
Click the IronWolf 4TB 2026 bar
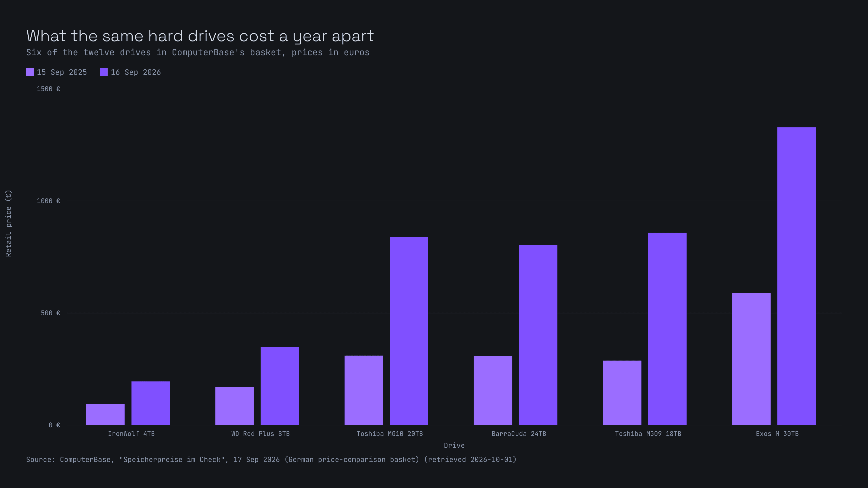click(151, 403)
